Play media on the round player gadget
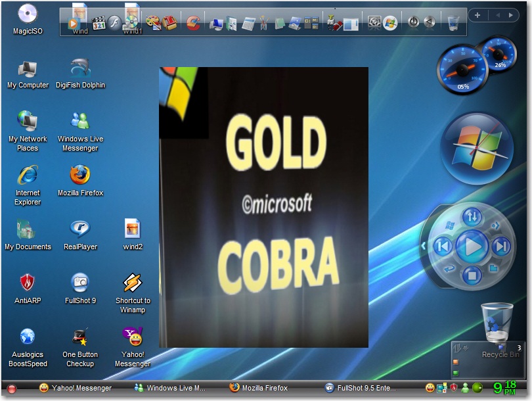532x401 pixels. point(472,247)
